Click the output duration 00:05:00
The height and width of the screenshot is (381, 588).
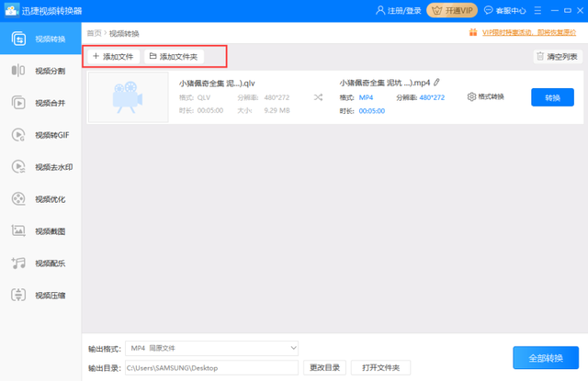point(371,111)
